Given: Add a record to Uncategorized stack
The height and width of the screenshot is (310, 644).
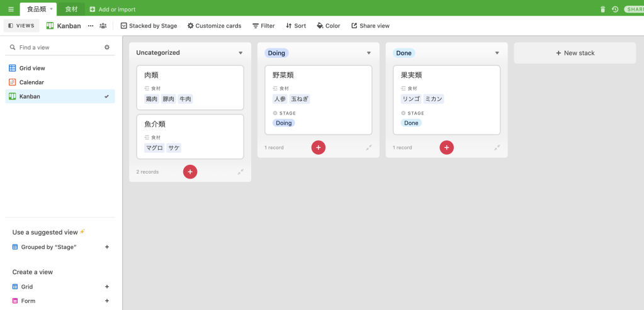Looking at the screenshot, I should click(190, 172).
